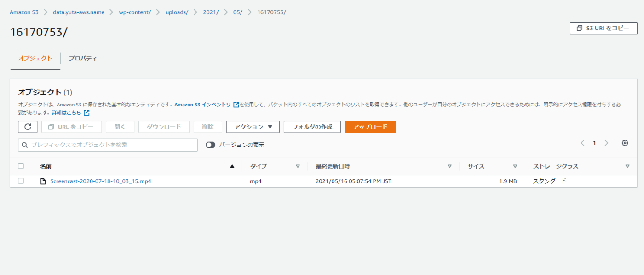Navigate to data.yuta-aws.name breadcrumb
The image size is (644, 275).
coord(79,12)
